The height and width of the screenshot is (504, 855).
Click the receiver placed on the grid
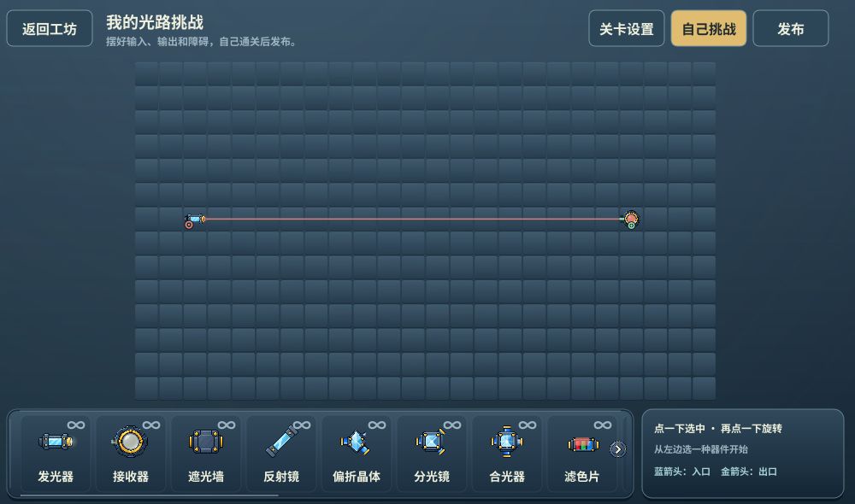coord(630,220)
